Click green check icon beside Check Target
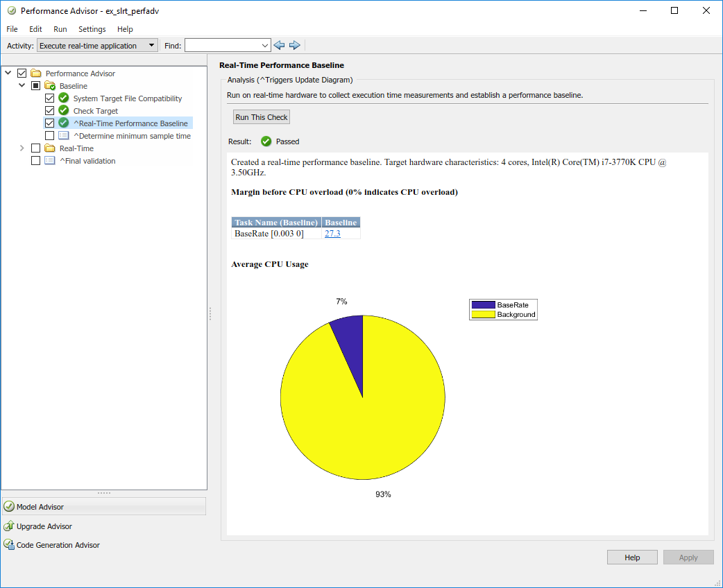Image resolution: width=723 pixels, height=588 pixels. [x=64, y=110]
